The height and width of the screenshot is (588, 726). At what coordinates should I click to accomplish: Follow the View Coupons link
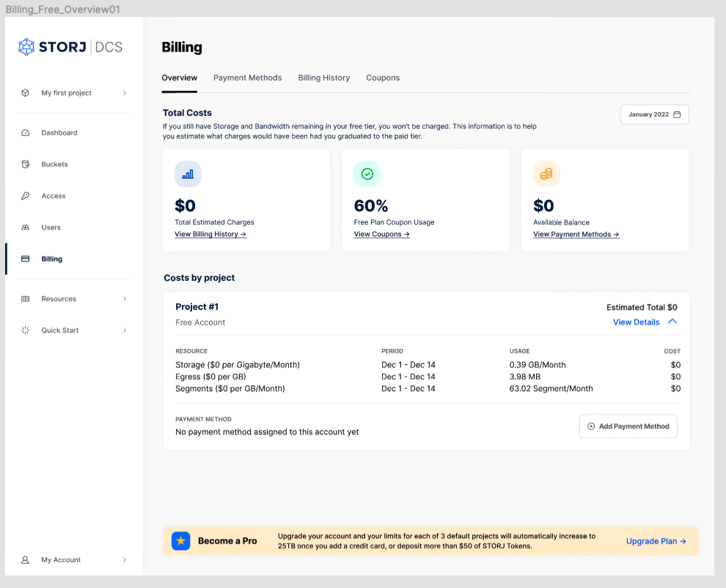tap(381, 235)
